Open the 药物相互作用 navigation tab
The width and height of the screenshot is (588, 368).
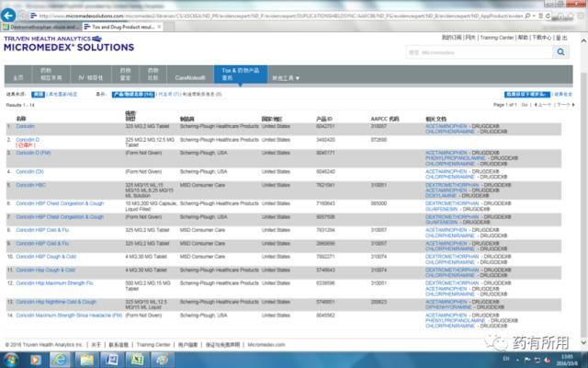coord(51,75)
